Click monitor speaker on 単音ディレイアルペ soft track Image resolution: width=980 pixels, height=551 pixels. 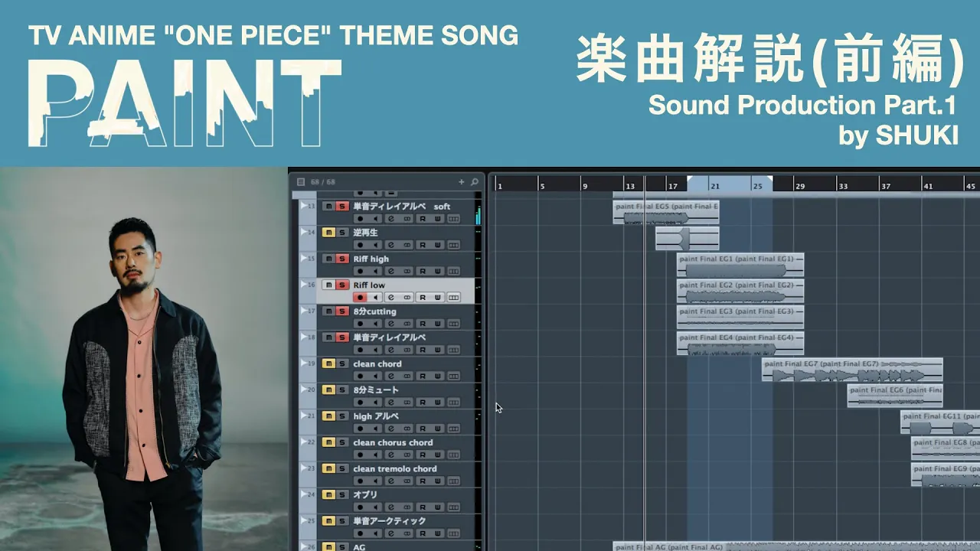click(x=375, y=219)
